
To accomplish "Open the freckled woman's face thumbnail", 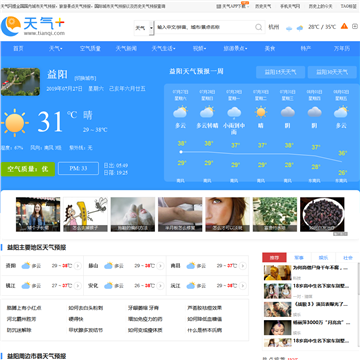I will coord(227,214).
